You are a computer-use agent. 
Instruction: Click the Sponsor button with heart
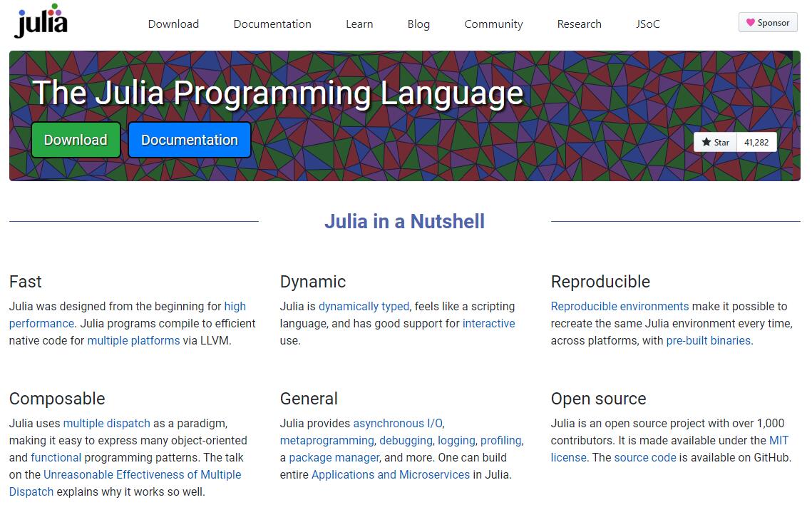[x=768, y=22]
